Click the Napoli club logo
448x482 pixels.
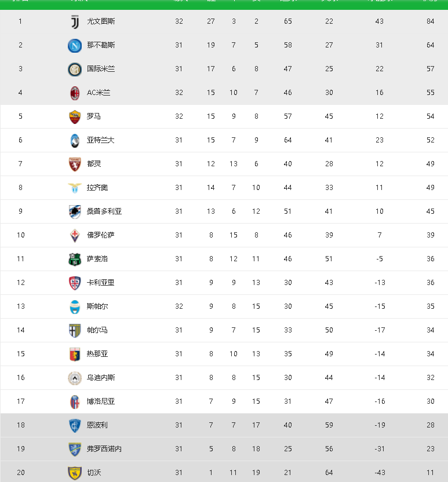[74, 45]
